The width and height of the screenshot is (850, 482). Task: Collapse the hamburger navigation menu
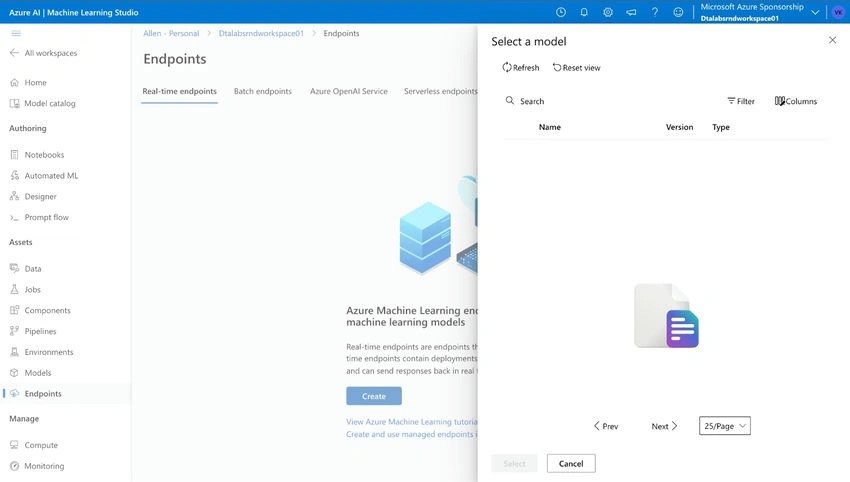coord(16,33)
